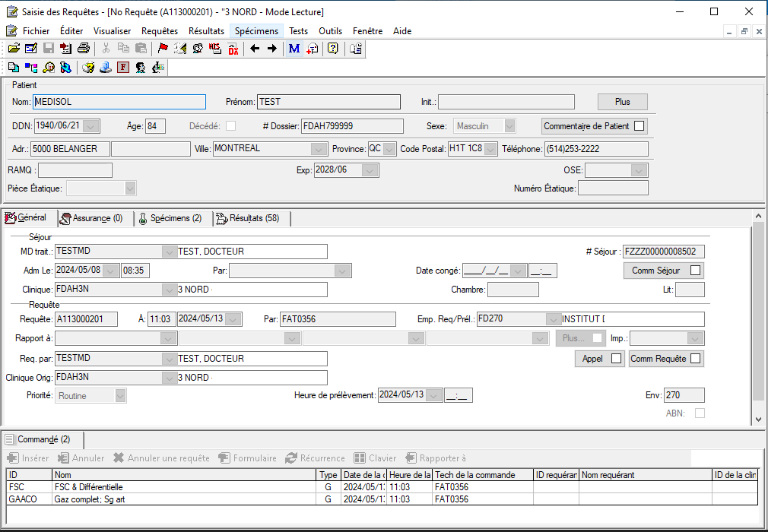The width and height of the screenshot is (768, 532).
Task: Toggle the Commentaire de Patient checkbox
Action: (x=639, y=126)
